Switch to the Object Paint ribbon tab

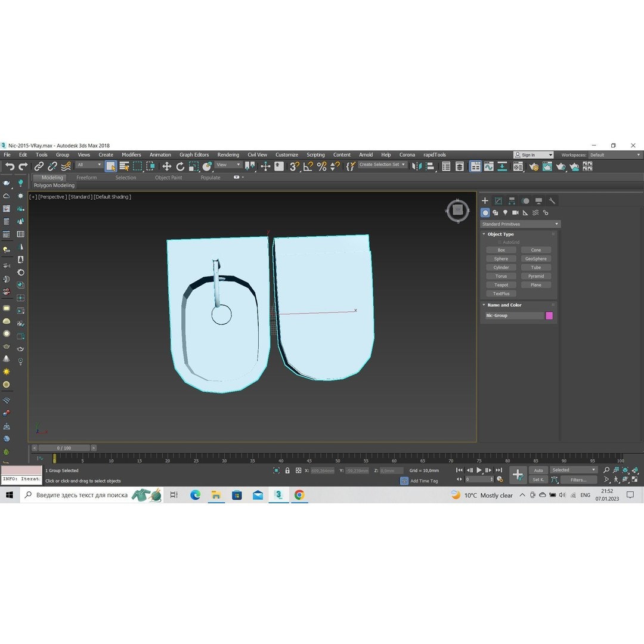(x=168, y=178)
